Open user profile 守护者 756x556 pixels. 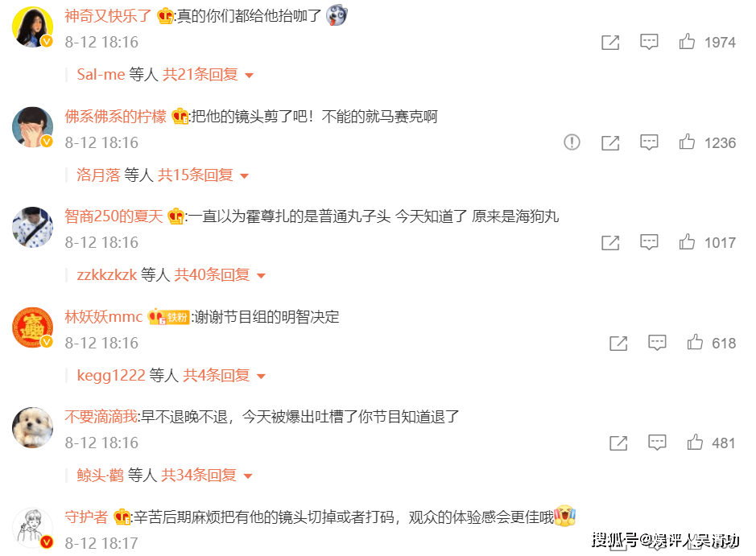click(86, 517)
